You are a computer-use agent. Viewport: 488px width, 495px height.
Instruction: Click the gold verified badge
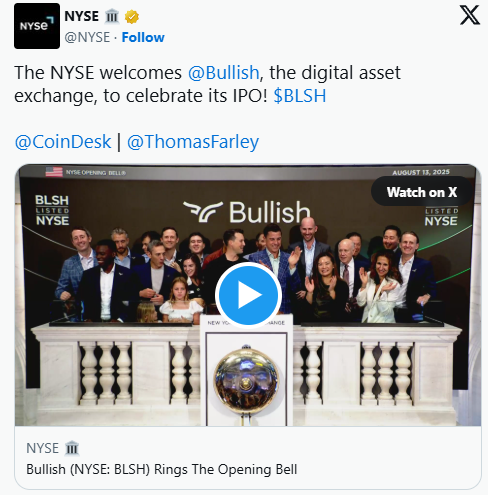pyautogui.click(x=132, y=17)
